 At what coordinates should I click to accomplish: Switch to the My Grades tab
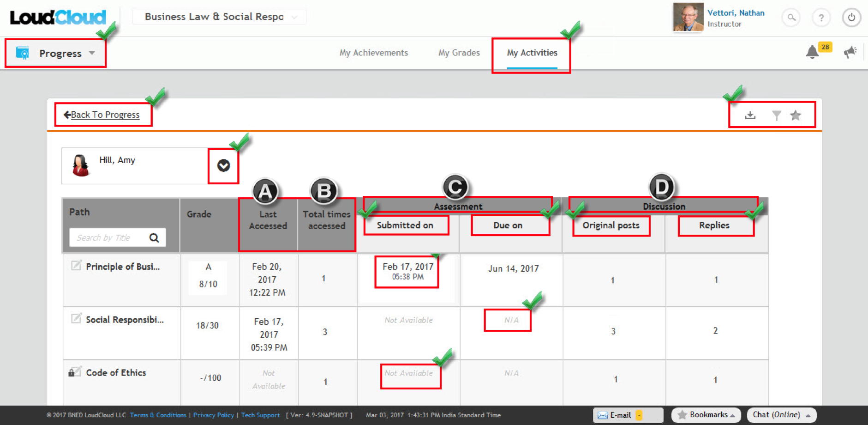(459, 53)
